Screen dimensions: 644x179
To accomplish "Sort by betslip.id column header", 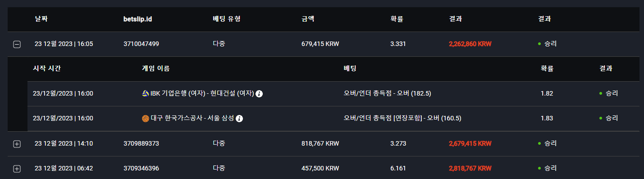I will click(x=140, y=19).
